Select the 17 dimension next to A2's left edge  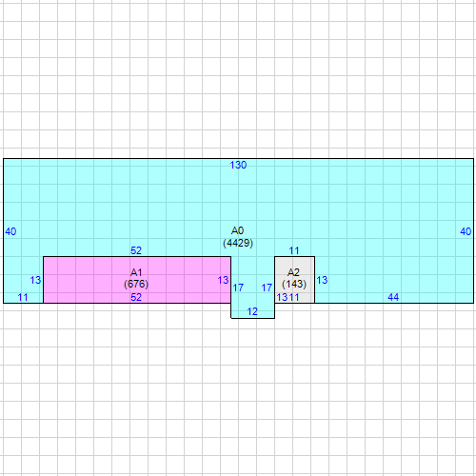point(267,288)
